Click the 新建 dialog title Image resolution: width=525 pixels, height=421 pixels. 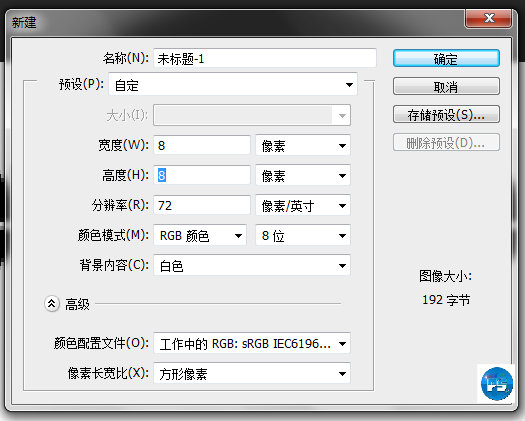click(24, 23)
